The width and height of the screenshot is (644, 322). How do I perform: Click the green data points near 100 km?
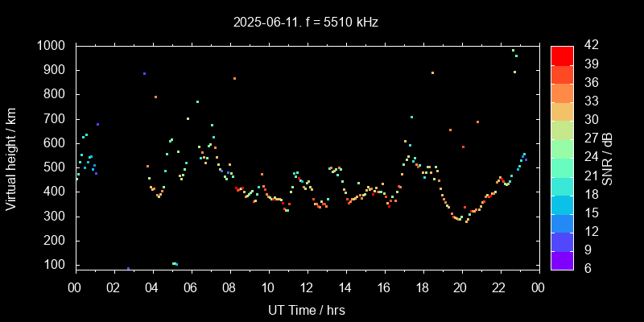click(175, 263)
